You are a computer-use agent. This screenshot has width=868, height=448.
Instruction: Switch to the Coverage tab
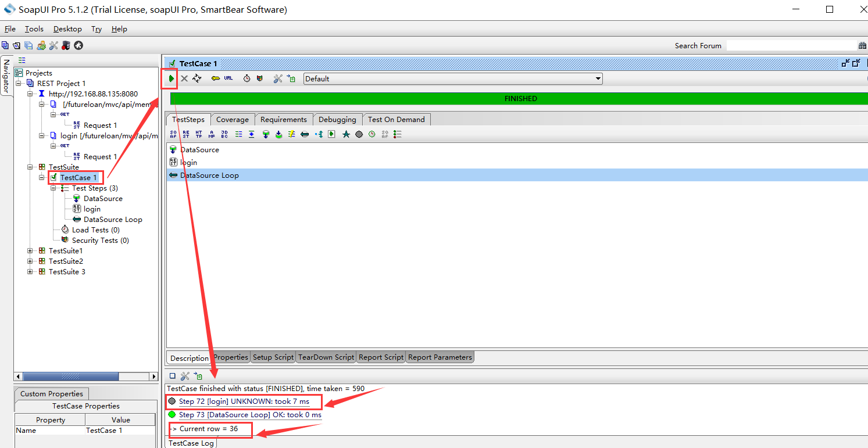point(232,120)
